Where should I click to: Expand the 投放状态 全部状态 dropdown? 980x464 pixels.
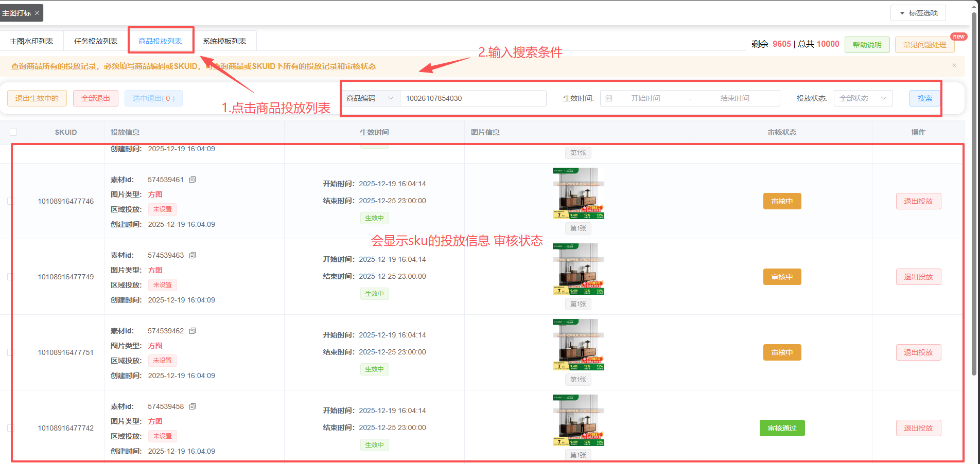863,98
